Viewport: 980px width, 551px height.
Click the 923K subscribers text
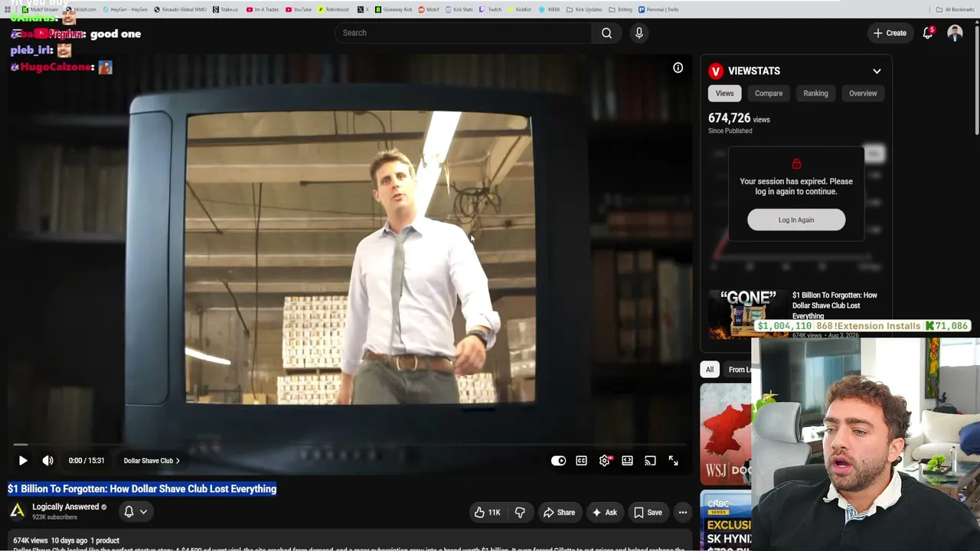coord(55,517)
